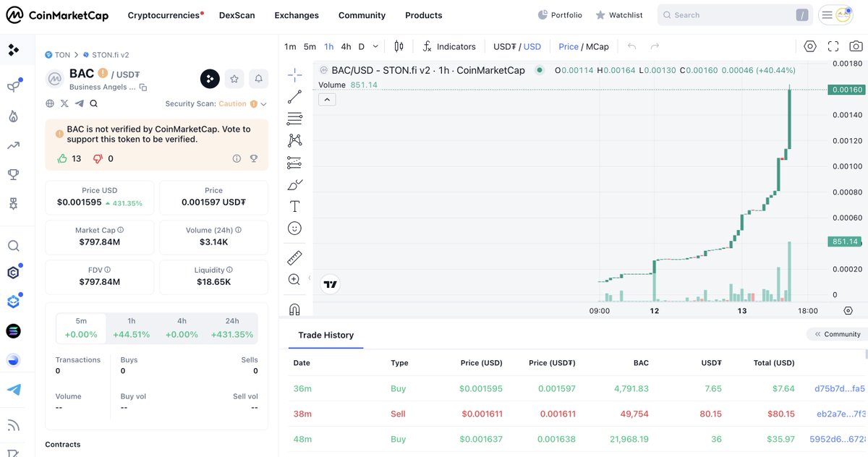
Task: Show Price on the chart
Action: [569, 46]
